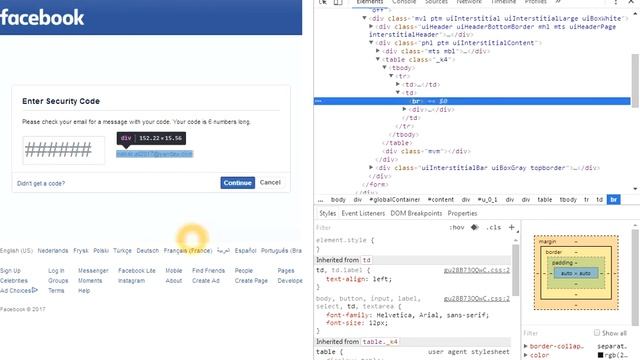Open the Instagram footer link

tap(131, 280)
